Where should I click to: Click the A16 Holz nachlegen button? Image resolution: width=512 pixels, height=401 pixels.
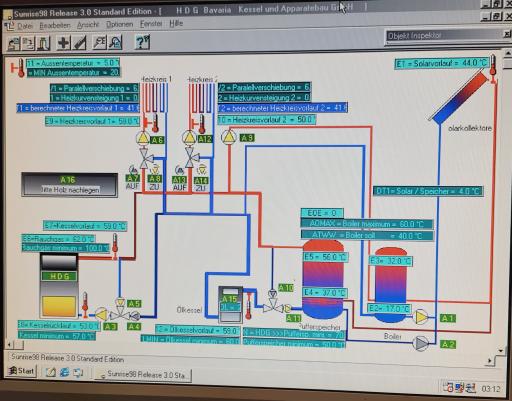pyautogui.click(x=69, y=185)
